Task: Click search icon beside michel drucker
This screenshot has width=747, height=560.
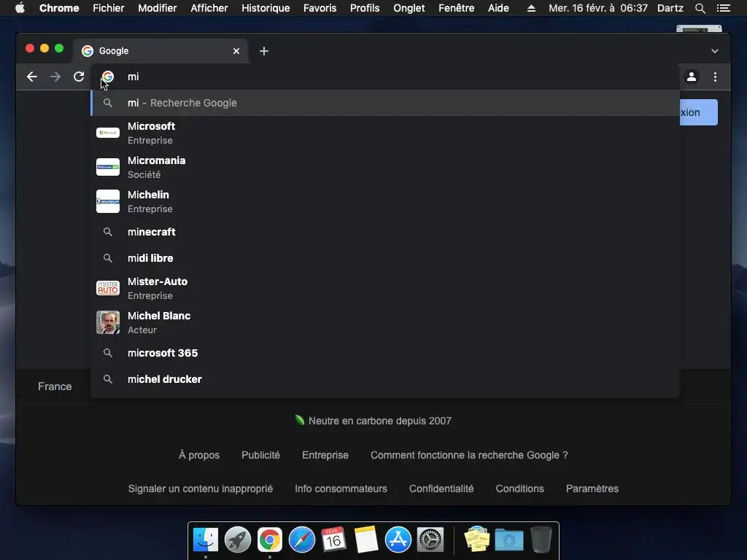Action: (x=108, y=379)
